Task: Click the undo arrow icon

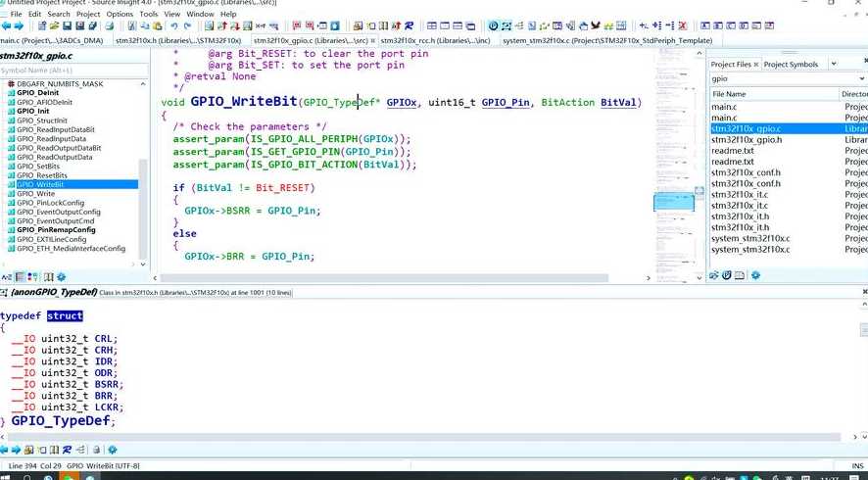Action: coord(174,26)
